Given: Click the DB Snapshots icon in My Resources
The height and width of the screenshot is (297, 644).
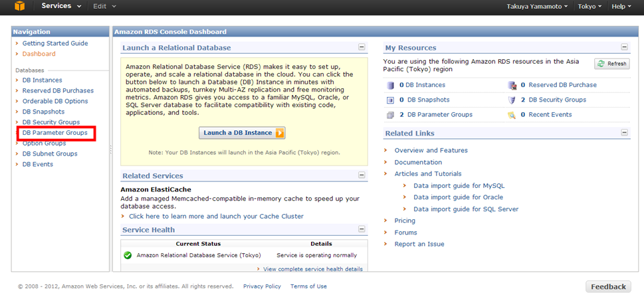Looking at the screenshot, I should pyautogui.click(x=390, y=100).
